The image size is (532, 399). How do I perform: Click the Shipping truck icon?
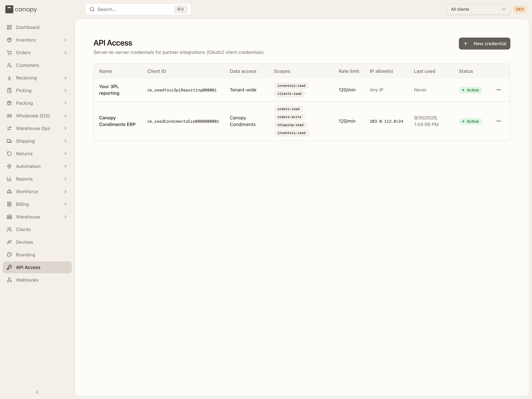click(9, 141)
